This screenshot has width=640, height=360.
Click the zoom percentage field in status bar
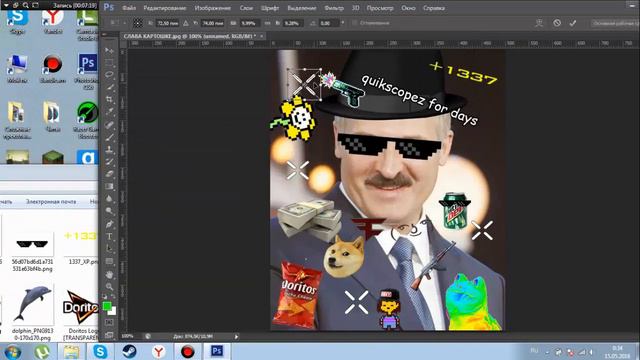(x=127, y=336)
